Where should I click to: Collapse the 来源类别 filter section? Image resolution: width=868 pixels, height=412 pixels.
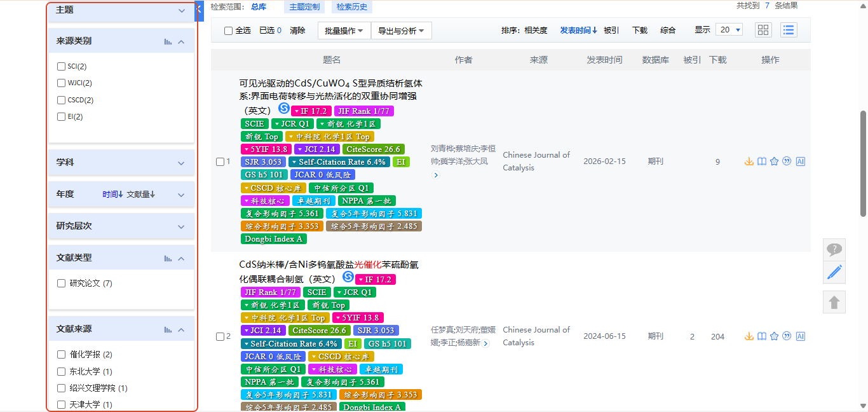pyautogui.click(x=181, y=41)
